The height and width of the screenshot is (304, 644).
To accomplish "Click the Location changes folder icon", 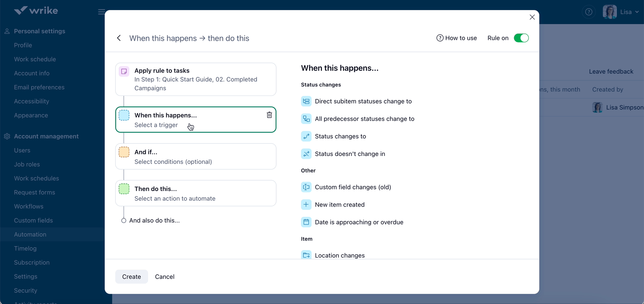I will click(x=306, y=255).
